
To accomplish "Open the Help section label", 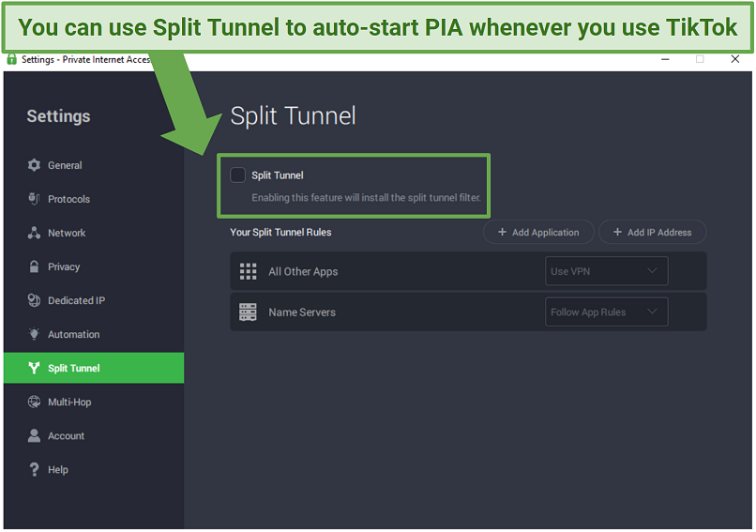I will coord(58,470).
